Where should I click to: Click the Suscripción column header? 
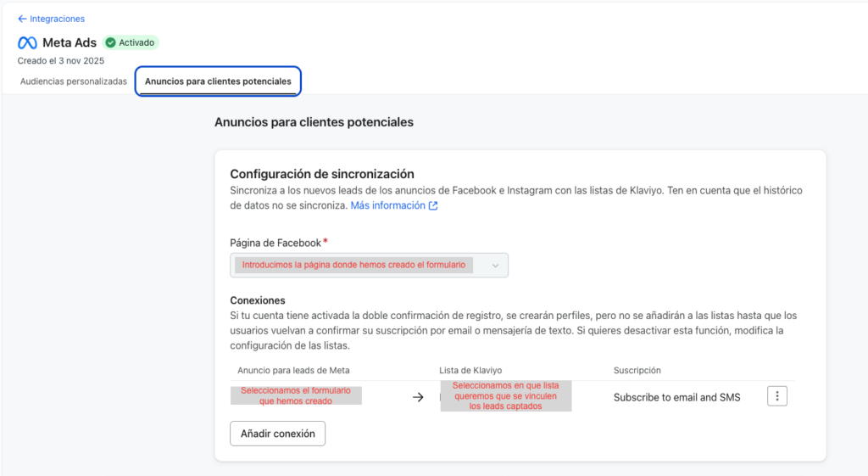pyautogui.click(x=637, y=370)
